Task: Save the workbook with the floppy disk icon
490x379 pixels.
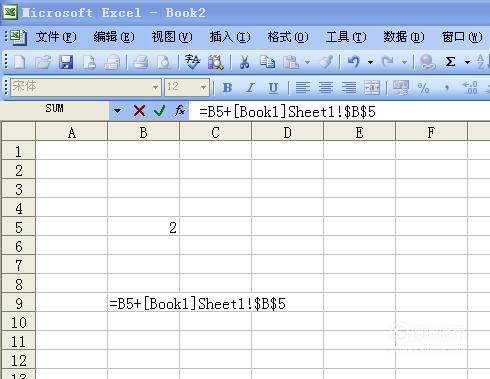Action: point(66,62)
